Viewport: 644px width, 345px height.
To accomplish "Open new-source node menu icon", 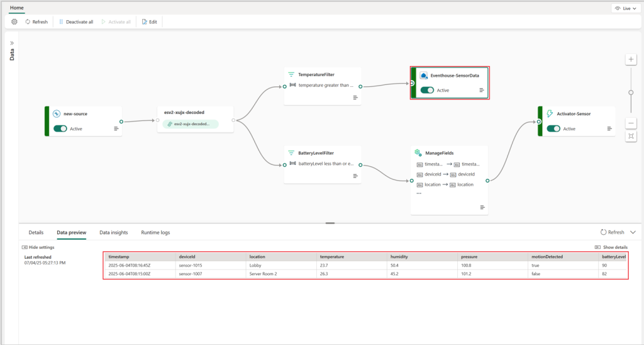I will click(x=116, y=128).
